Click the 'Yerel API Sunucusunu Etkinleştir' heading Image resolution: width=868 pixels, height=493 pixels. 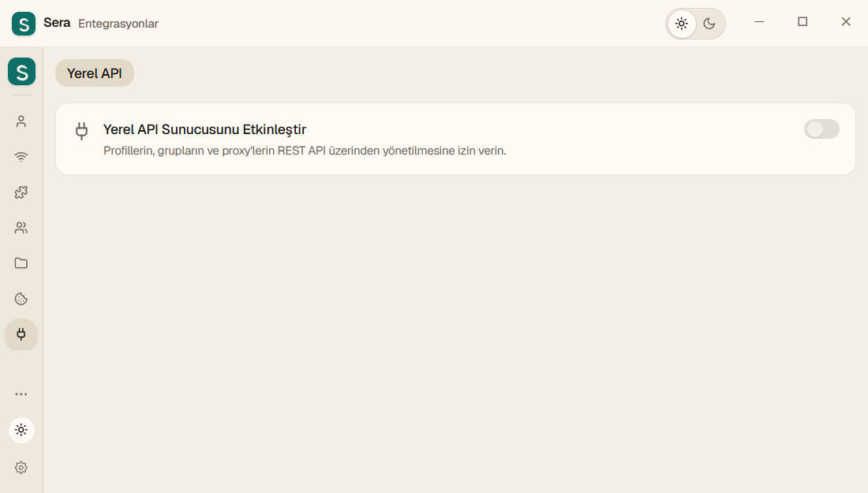pos(205,129)
